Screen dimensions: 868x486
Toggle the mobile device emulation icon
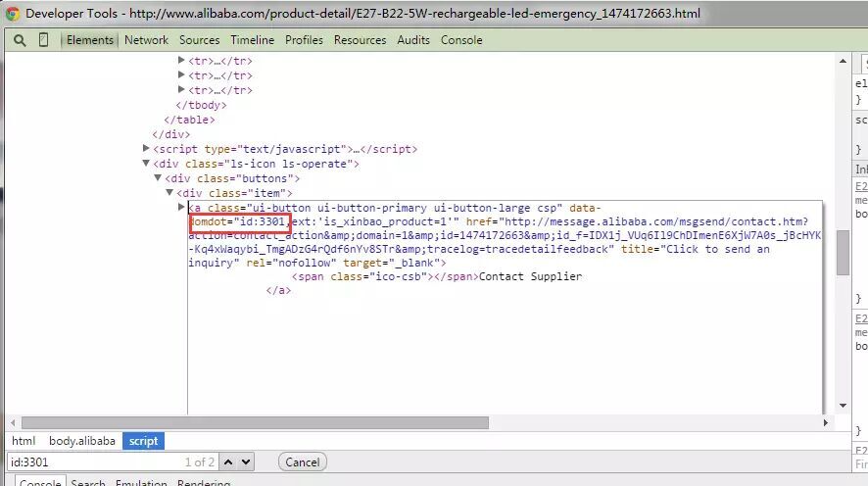pos(43,40)
